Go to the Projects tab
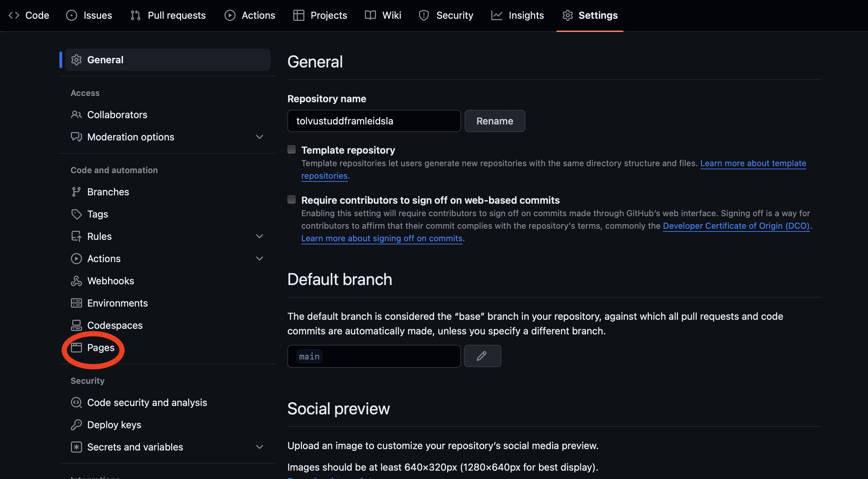Screen dimensions: 868x479 point(320,15)
